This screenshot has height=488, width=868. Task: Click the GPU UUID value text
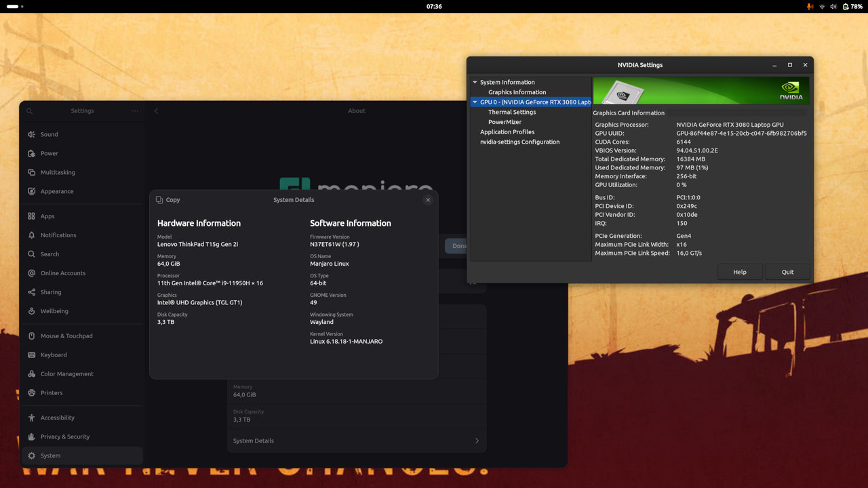pyautogui.click(x=741, y=134)
